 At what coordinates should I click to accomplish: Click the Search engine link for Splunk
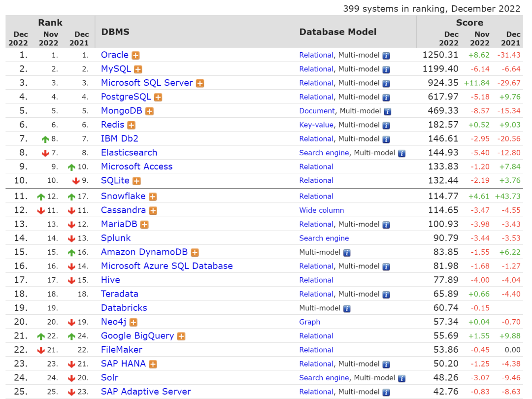click(324, 238)
